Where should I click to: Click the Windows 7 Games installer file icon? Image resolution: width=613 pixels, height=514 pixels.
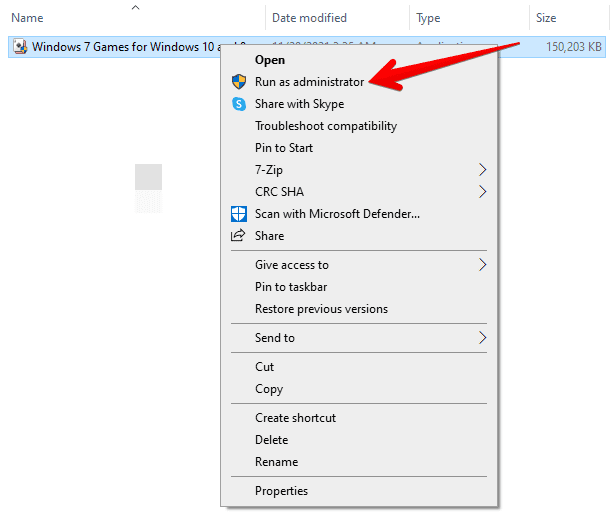(20, 47)
